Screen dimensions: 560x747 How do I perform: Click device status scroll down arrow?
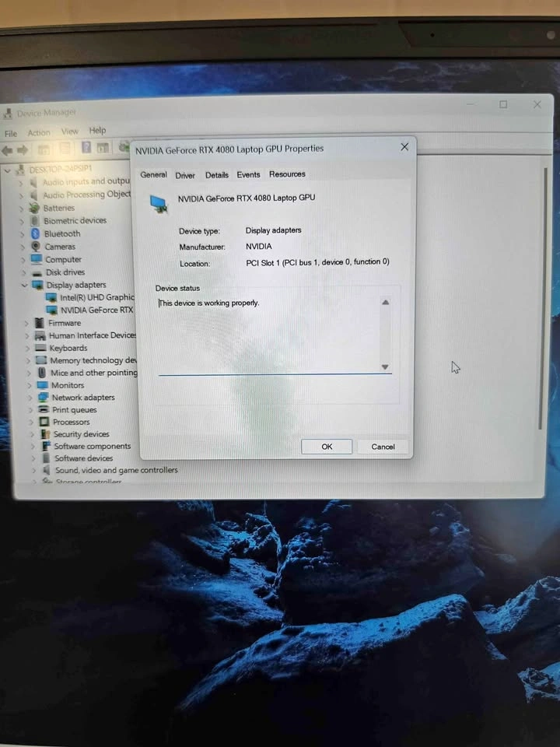[x=385, y=366]
